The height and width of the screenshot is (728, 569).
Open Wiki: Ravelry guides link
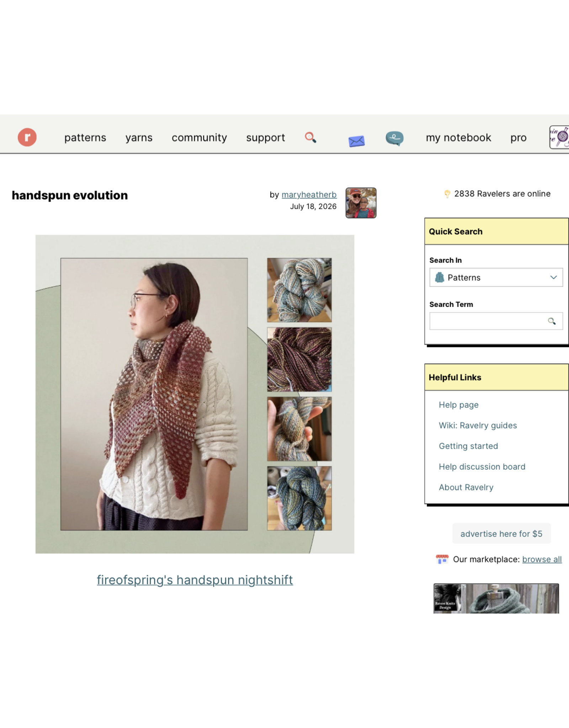[478, 425]
